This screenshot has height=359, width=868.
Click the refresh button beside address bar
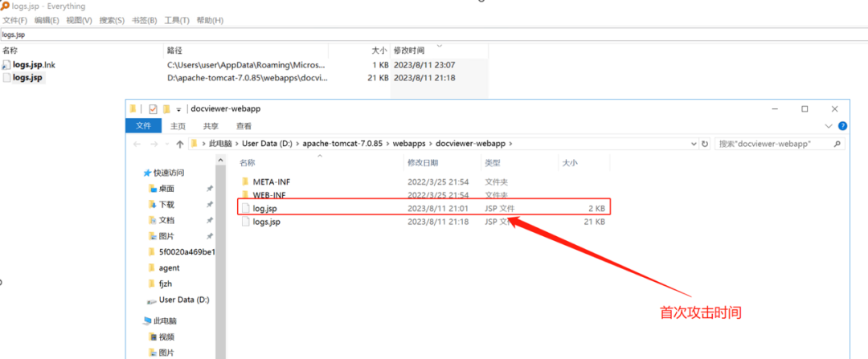pyautogui.click(x=705, y=144)
